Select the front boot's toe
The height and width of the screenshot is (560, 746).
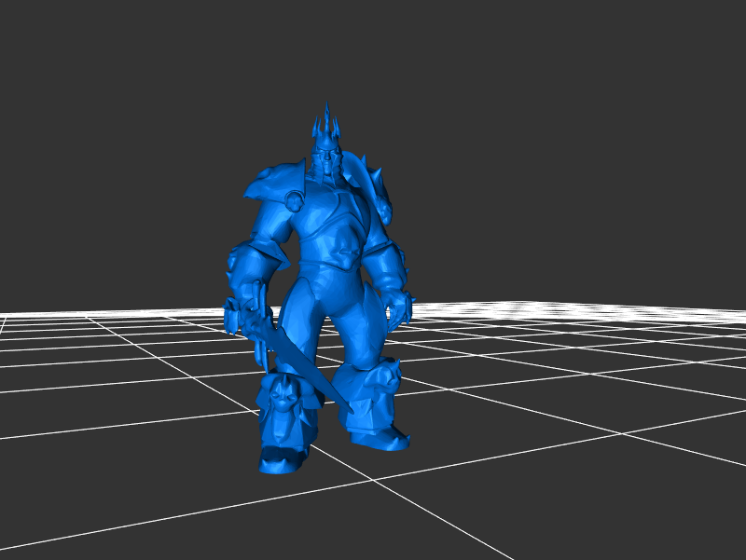pos(278,460)
